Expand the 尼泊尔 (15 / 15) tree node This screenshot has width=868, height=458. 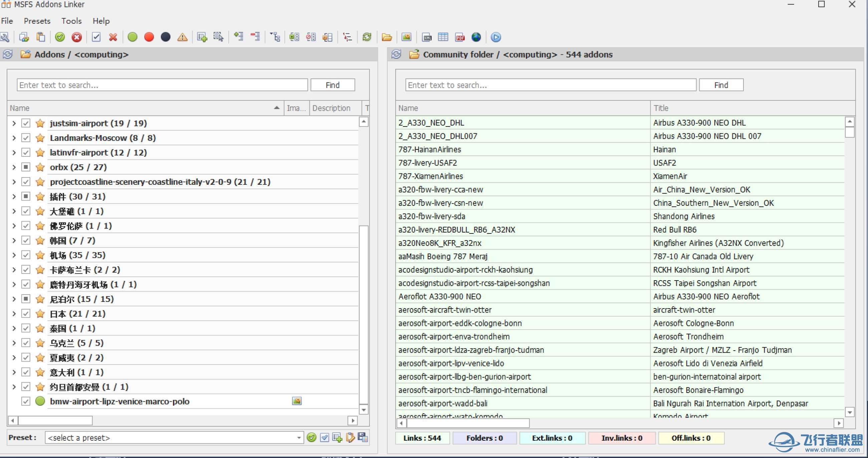(x=14, y=299)
